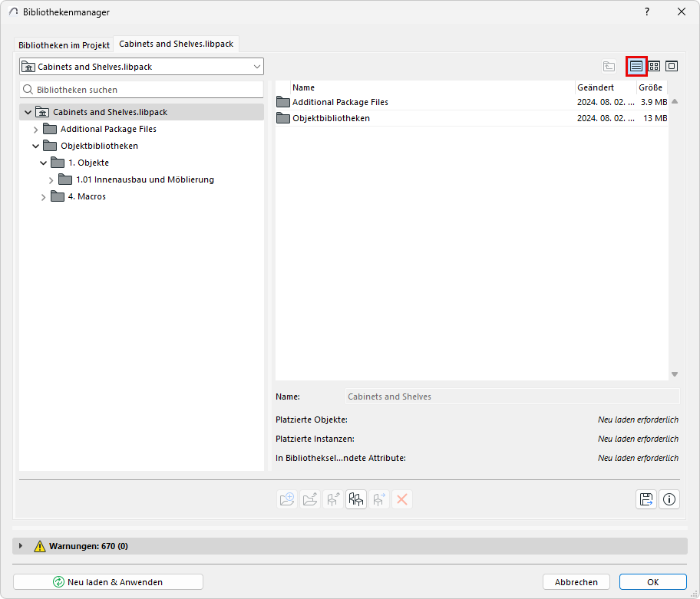
Task: Click the Name field Cabinets and Shelves
Action: click(513, 397)
